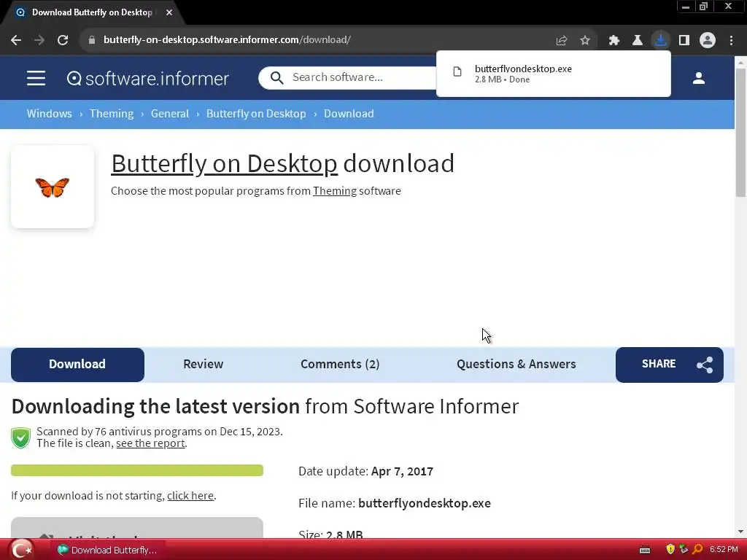The image size is (747, 560).
Task: Bookmark this page with the star icon
Action: 585,41
